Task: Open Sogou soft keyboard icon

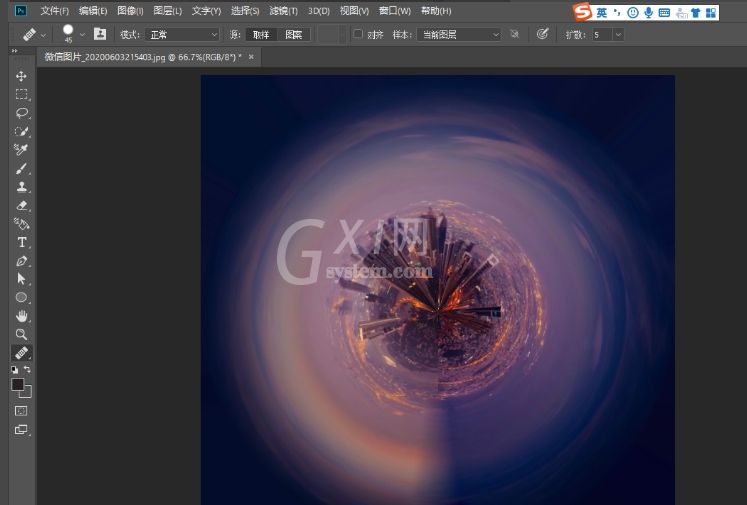Action: [664, 13]
